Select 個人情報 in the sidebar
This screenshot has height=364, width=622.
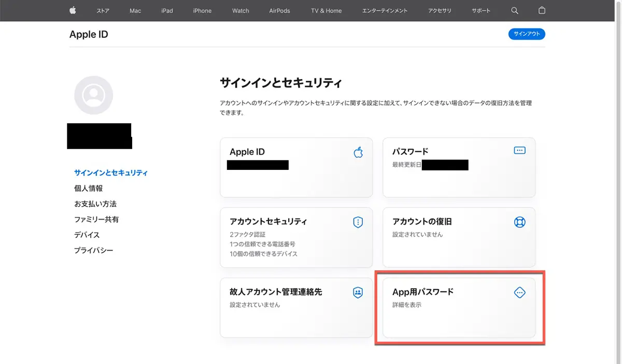coord(89,188)
